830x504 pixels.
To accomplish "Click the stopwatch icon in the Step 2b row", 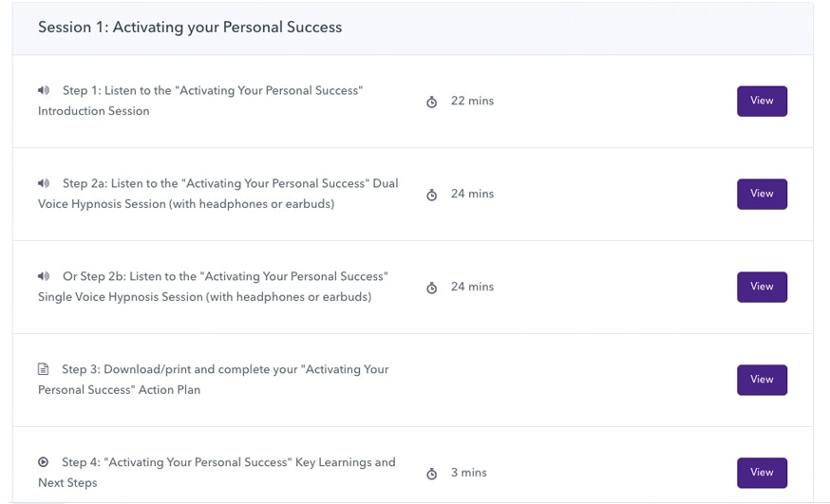I will pyautogui.click(x=432, y=288).
